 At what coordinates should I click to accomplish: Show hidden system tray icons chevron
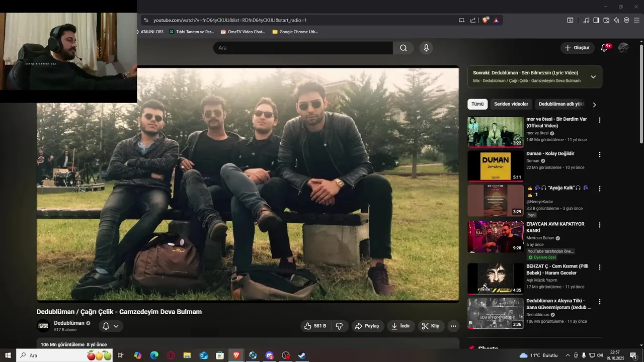click(x=568, y=355)
